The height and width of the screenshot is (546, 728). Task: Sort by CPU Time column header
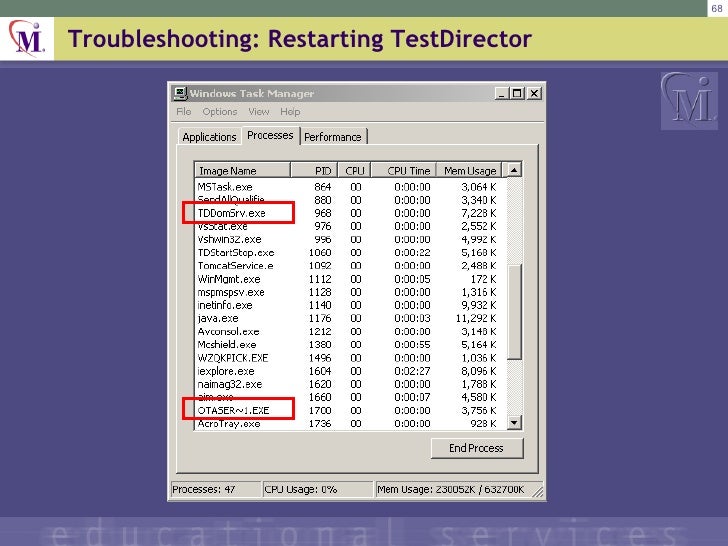click(x=403, y=171)
